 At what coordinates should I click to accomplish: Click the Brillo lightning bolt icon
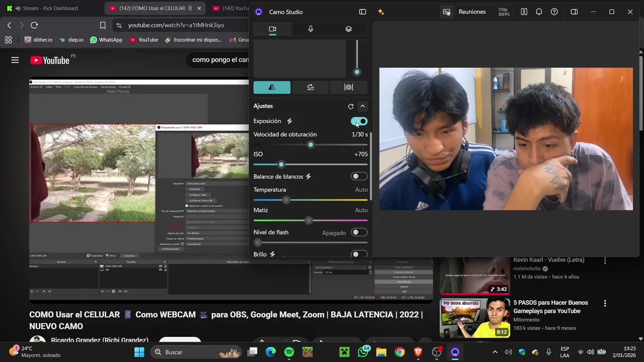click(x=273, y=254)
